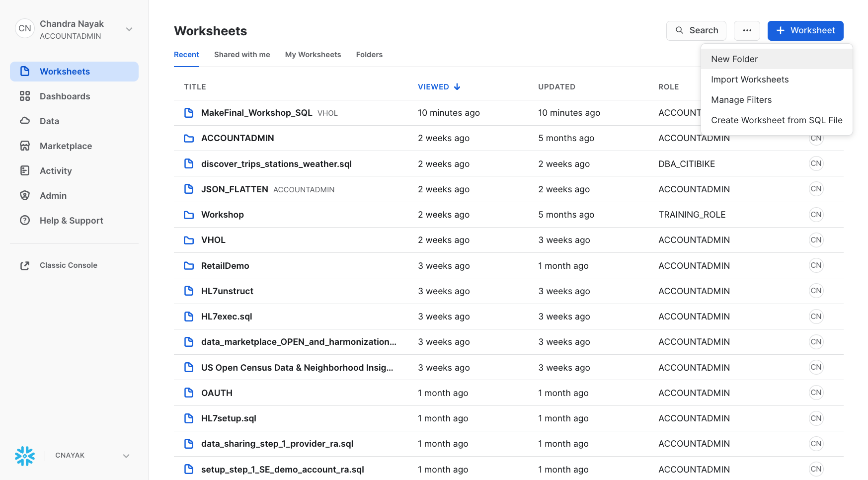This screenshot has height=480, width=868.
Task: Switch to the Shared with me tab
Action: click(242, 55)
